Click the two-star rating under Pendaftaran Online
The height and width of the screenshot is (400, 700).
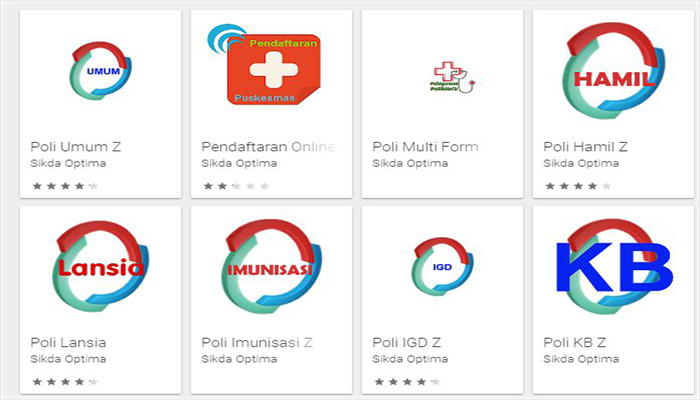(x=236, y=186)
